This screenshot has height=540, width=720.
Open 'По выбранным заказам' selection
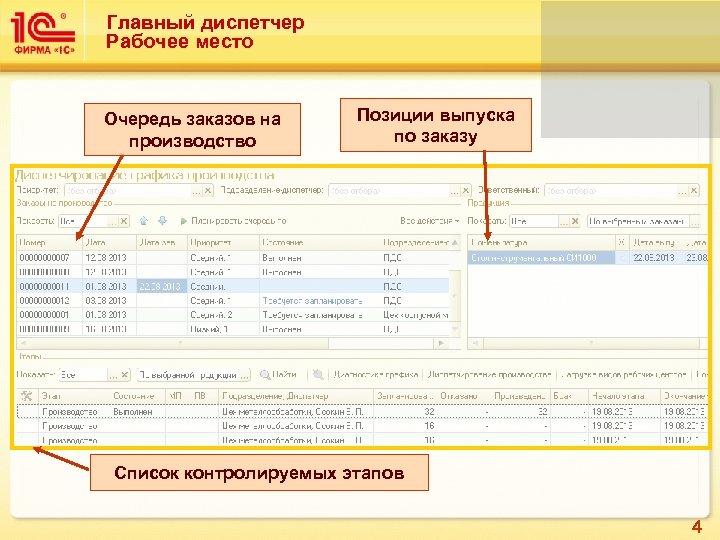695,221
